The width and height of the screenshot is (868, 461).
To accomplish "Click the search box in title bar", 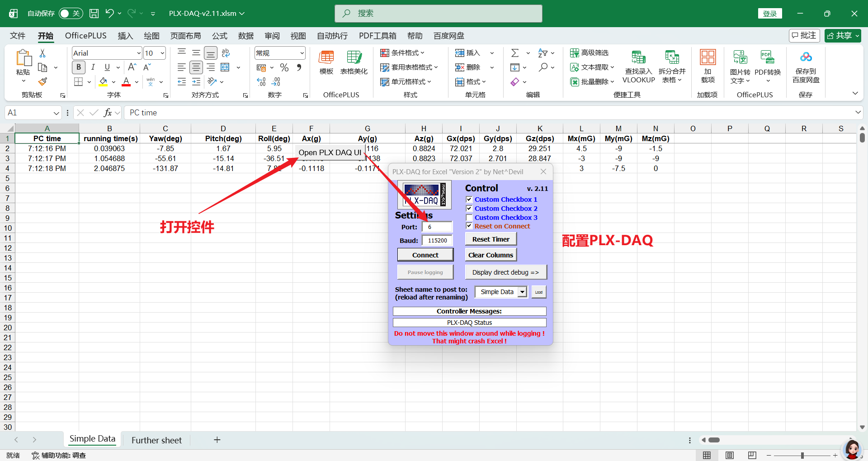I will click(x=439, y=14).
